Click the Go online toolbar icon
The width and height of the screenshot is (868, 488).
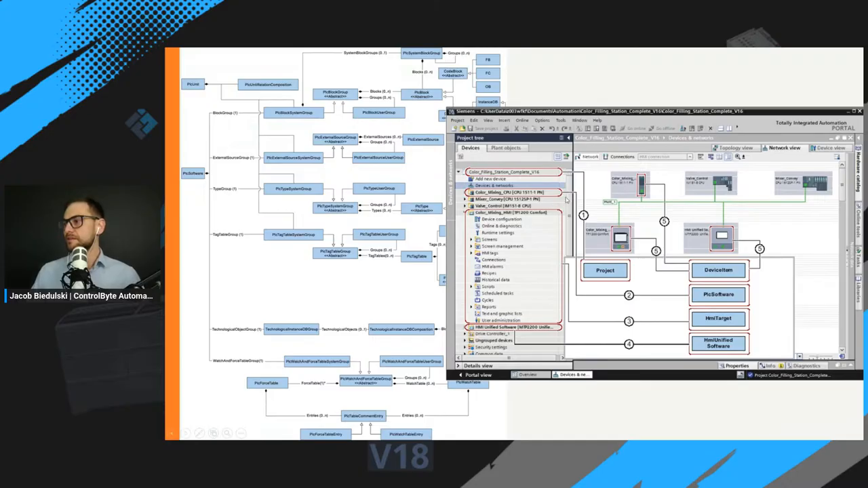tap(622, 128)
